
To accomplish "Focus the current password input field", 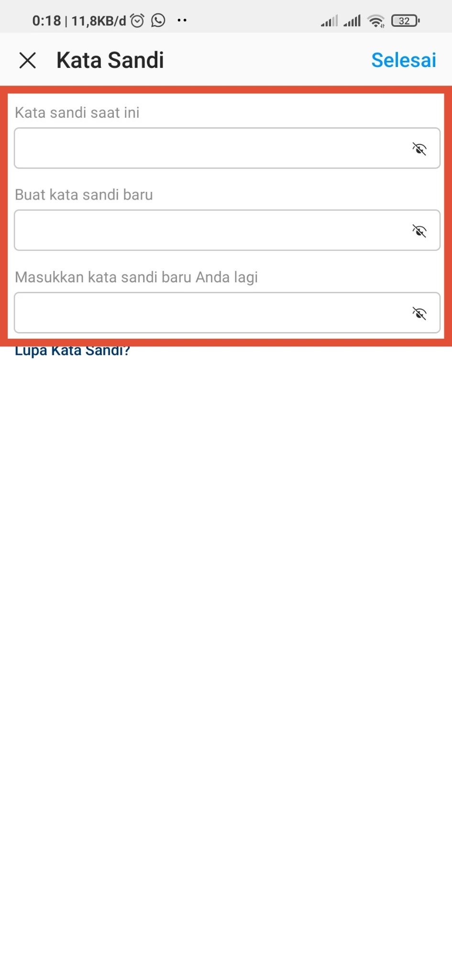I will (x=227, y=148).
